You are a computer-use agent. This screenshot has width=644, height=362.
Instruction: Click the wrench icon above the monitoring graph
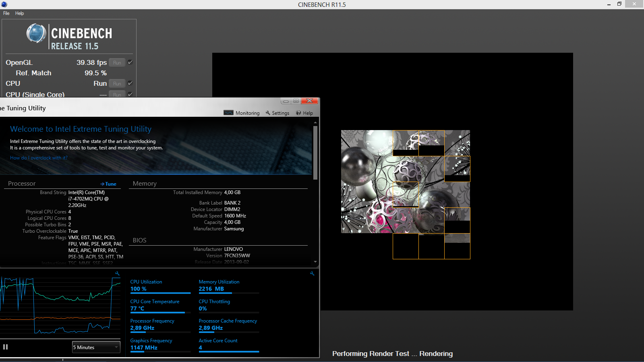coord(117,273)
